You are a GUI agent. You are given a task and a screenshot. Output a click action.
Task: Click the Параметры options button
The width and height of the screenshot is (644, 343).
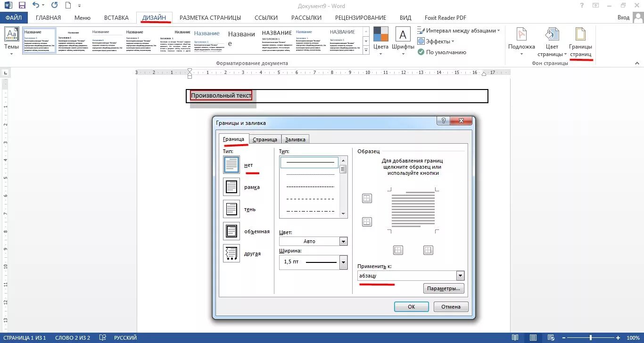click(444, 288)
